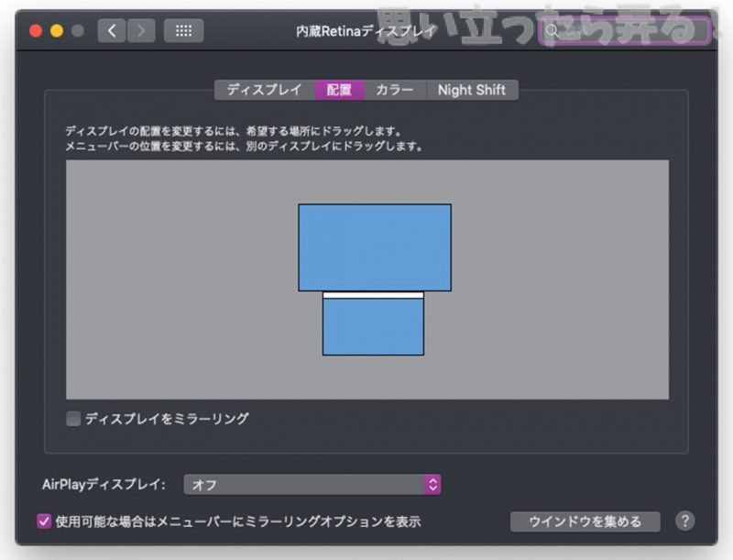
Task: Click the gray full-screen window button
Action: click(78, 30)
